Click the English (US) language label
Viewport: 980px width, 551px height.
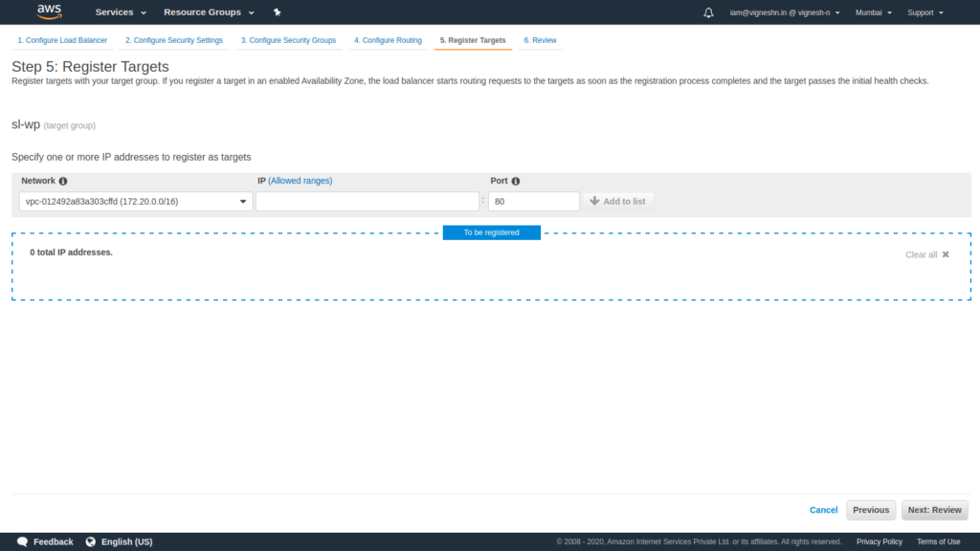coord(127,541)
